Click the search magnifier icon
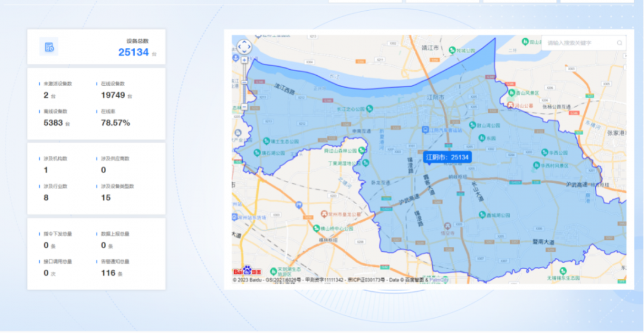Screen dimensions: 644x333 pos(620,43)
